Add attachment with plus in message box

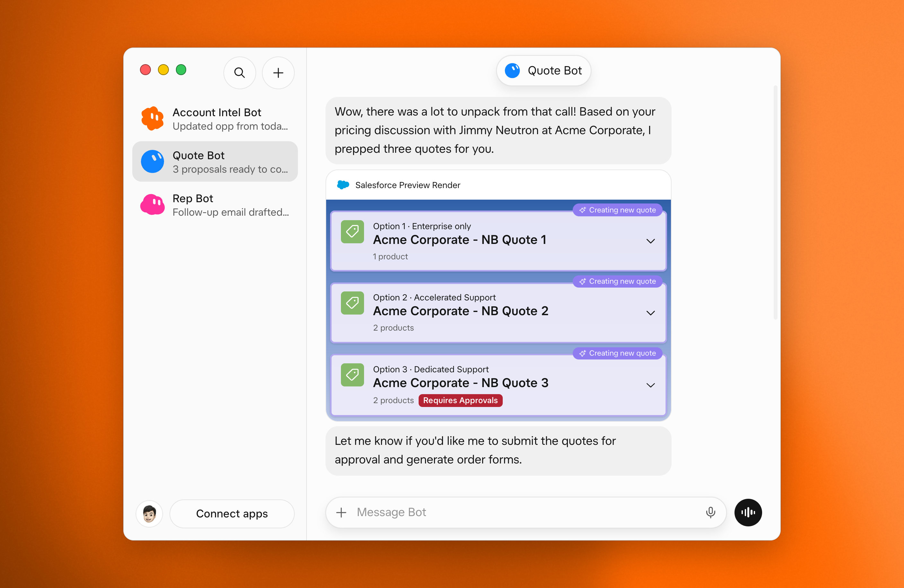pos(341,512)
